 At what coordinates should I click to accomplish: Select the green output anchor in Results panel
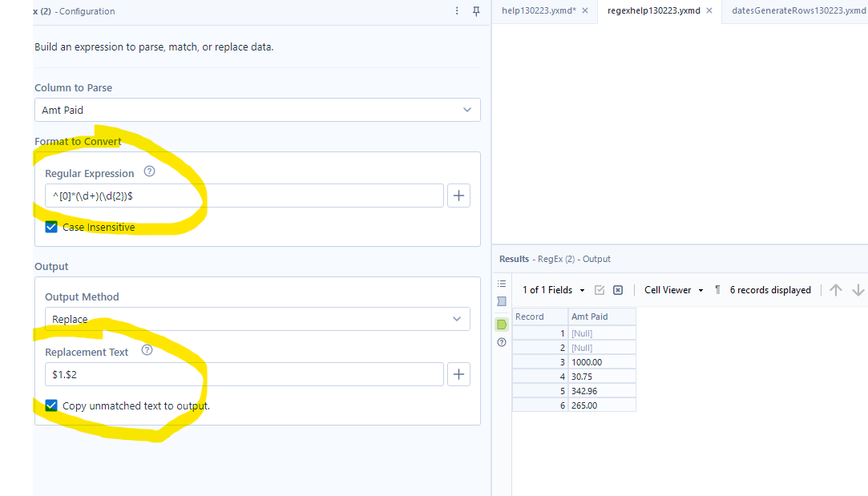click(501, 324)
